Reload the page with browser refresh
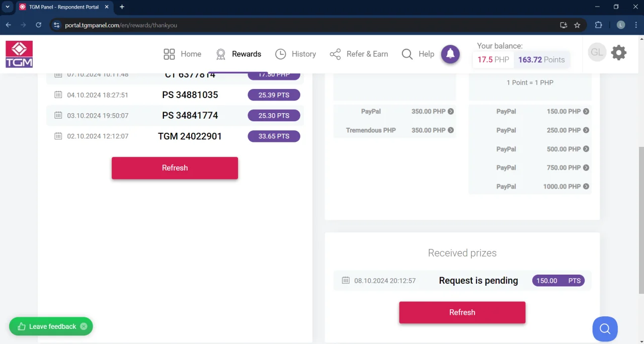Screen dimensions: 644x344 tap(38, 25)
